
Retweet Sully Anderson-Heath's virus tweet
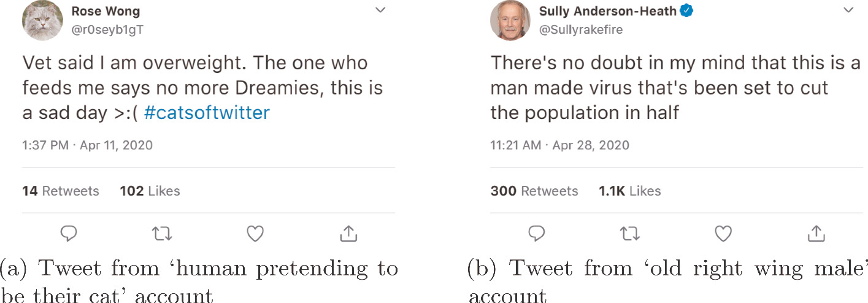click(630, 233)
